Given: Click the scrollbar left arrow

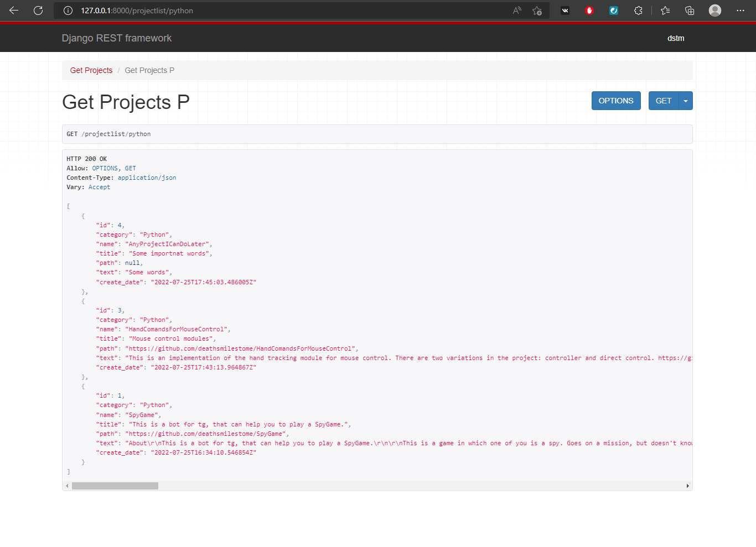Looking at the screenshot, I should pyautogui.click(x=67, y=486).
